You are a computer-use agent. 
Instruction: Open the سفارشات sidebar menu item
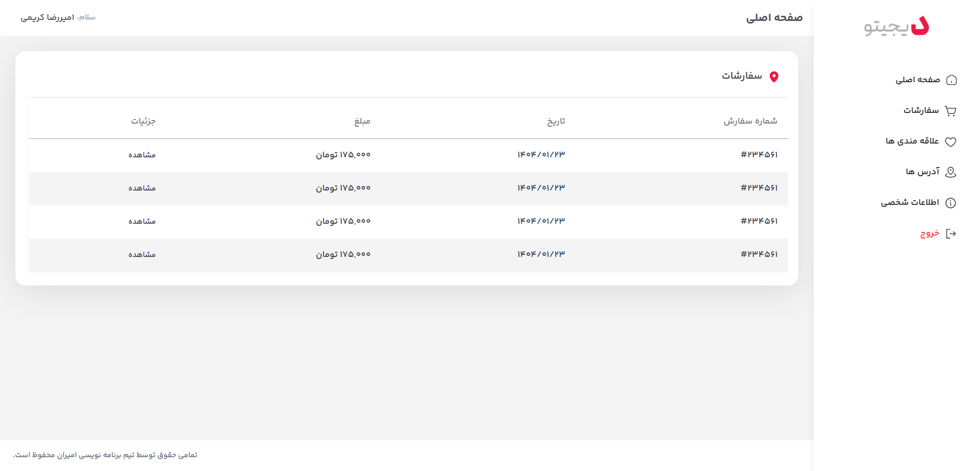coord(921,110)
